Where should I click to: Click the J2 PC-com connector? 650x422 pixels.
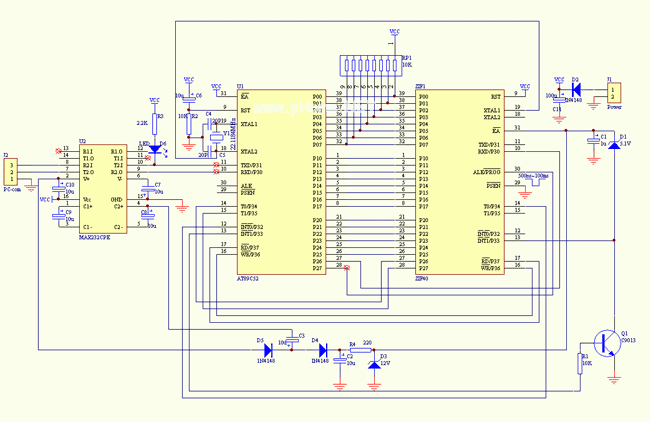click(11, 173)
